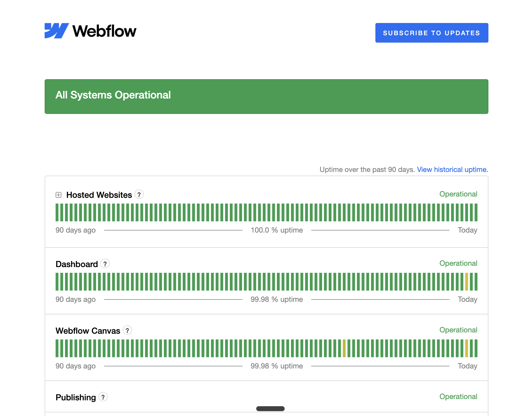Click the last bar in Hosted Websites uptime
Screen dimensions: 532x416
(x=476, y=212)
